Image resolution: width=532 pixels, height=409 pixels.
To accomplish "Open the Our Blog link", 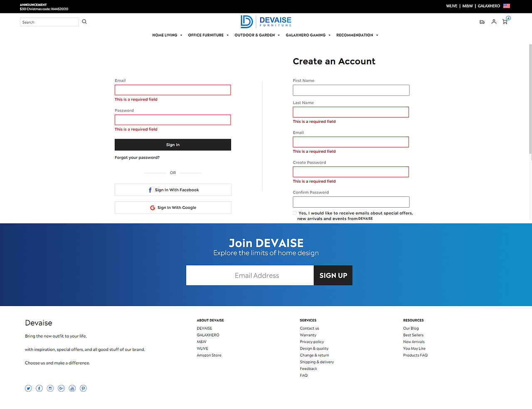I will pos(411,328).
